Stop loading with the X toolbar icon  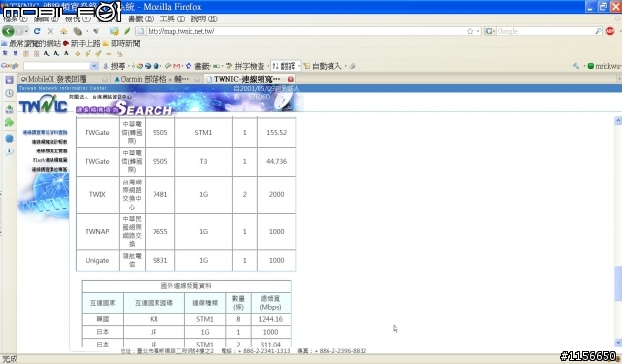[x=51, y=31]
